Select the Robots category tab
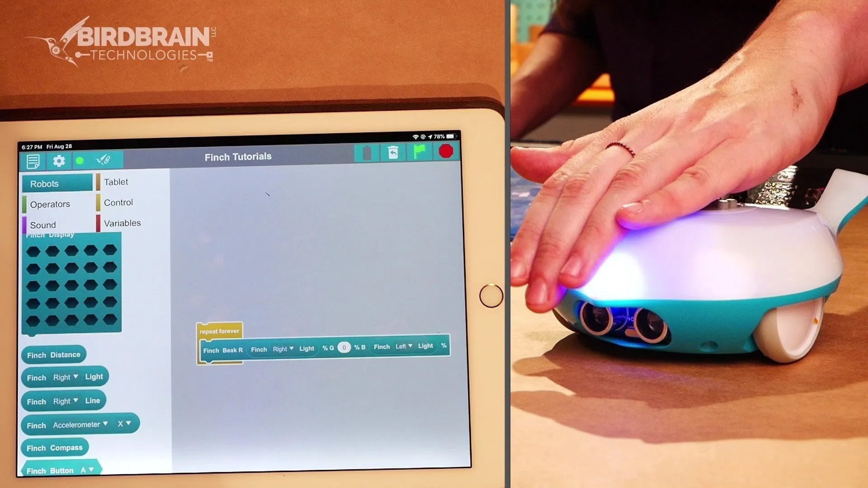 (45, 183)
